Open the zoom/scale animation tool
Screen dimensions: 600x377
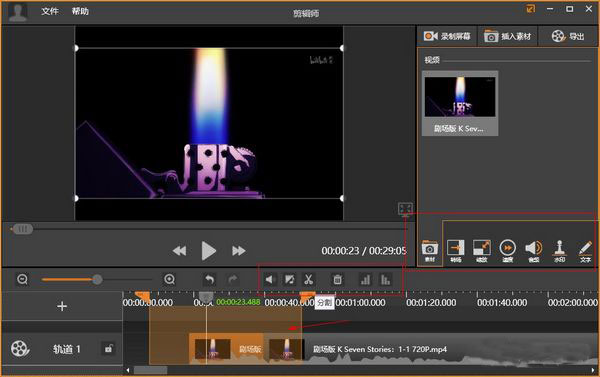[x=481, y=251]
